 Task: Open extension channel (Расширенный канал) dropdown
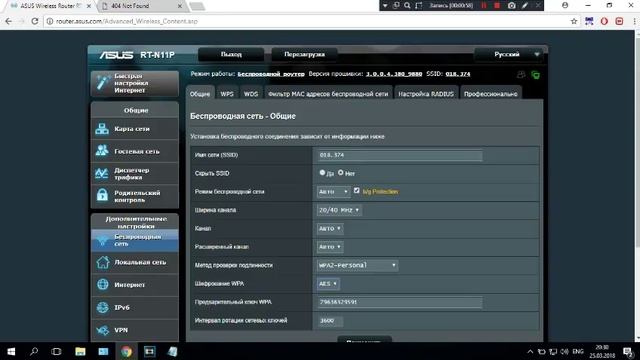point(330,247)
